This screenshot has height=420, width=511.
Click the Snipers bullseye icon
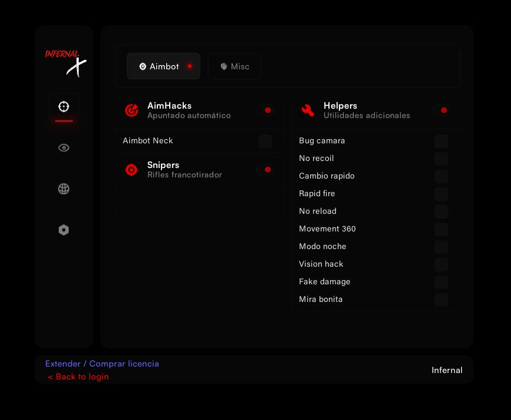click(x=132, y=170)
